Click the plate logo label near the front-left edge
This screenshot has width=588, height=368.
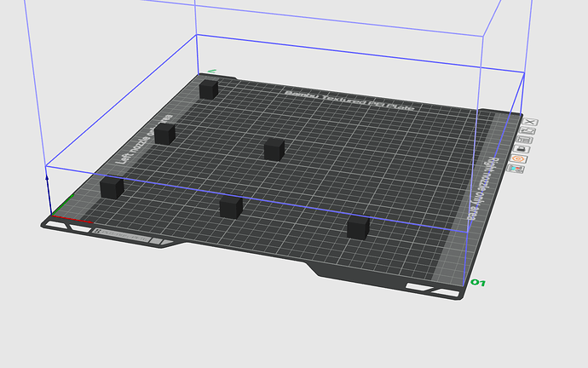point(122,236)
